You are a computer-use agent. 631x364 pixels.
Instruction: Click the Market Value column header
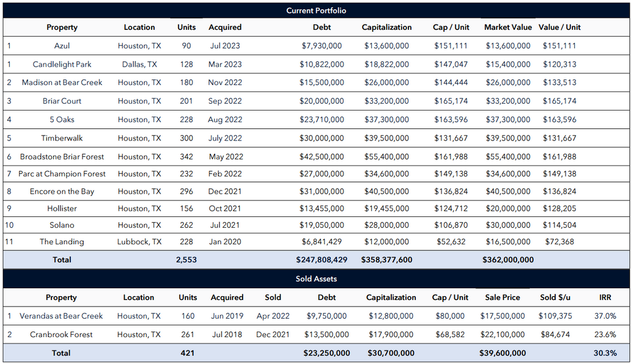(508, 27)
